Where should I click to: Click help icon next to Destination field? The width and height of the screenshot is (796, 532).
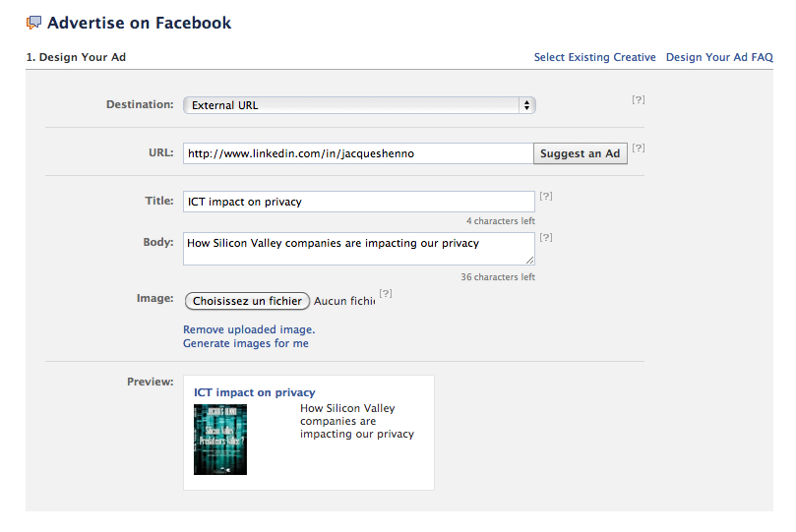[x=639, y=99]
